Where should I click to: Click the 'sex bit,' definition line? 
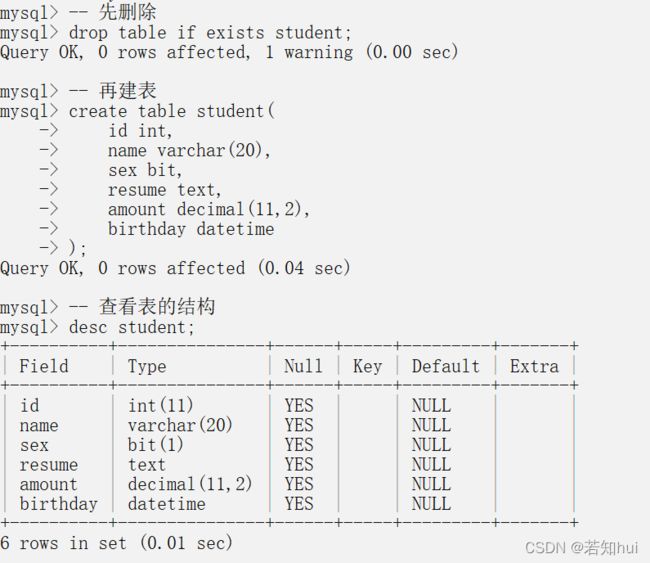click(x=145, y=170)
